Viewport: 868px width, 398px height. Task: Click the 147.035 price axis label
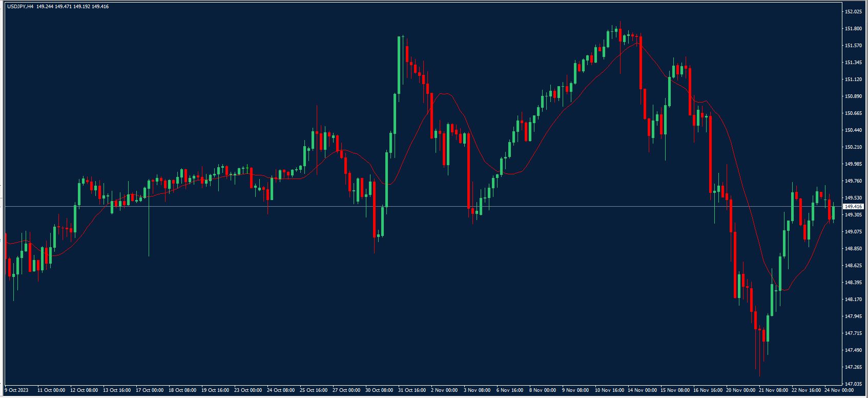853,384
